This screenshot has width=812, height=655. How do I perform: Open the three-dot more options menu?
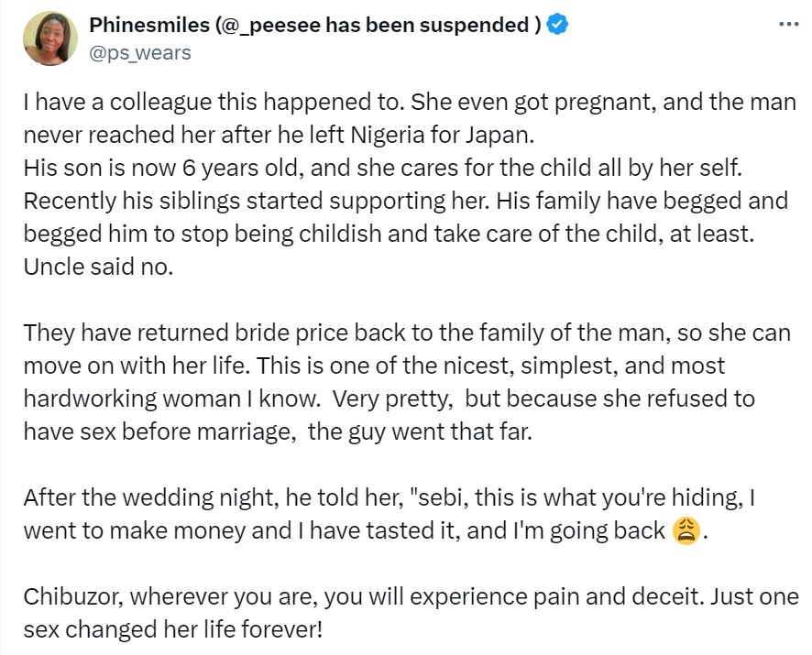point(788,25)
